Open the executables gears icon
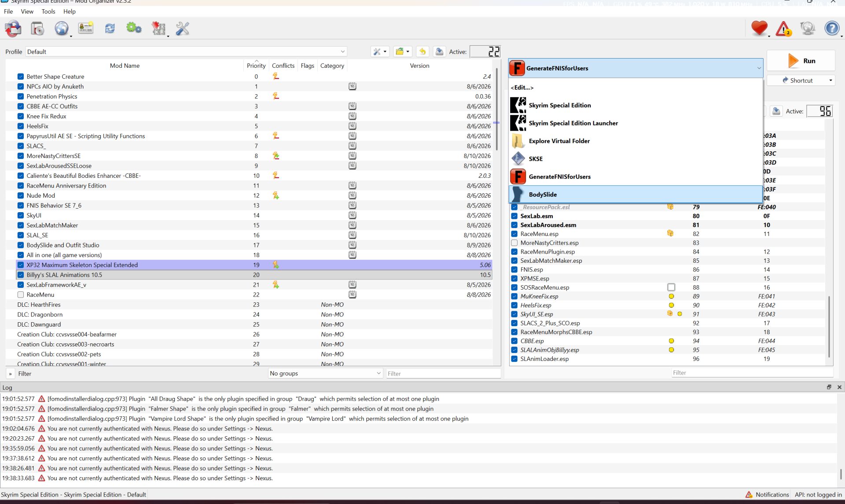The image size is (845, 504). click(x=134, y=29)
